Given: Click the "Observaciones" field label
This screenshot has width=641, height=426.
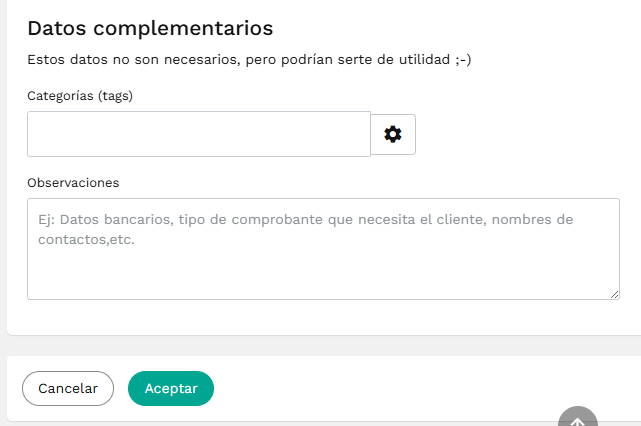Looking at the screenshot, I should 73,183.
